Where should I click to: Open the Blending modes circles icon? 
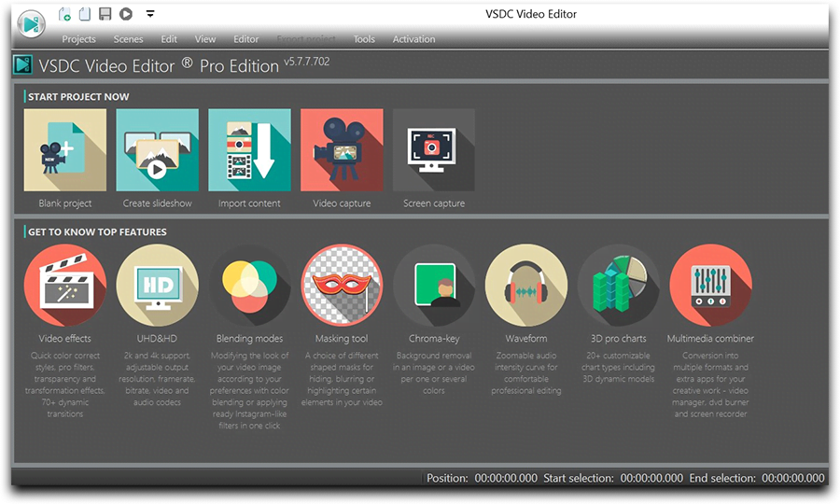click(249, 285)
